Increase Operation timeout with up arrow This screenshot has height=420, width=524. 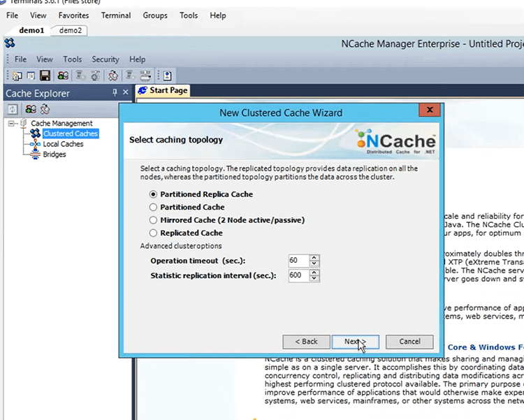(x=314, y=257)
